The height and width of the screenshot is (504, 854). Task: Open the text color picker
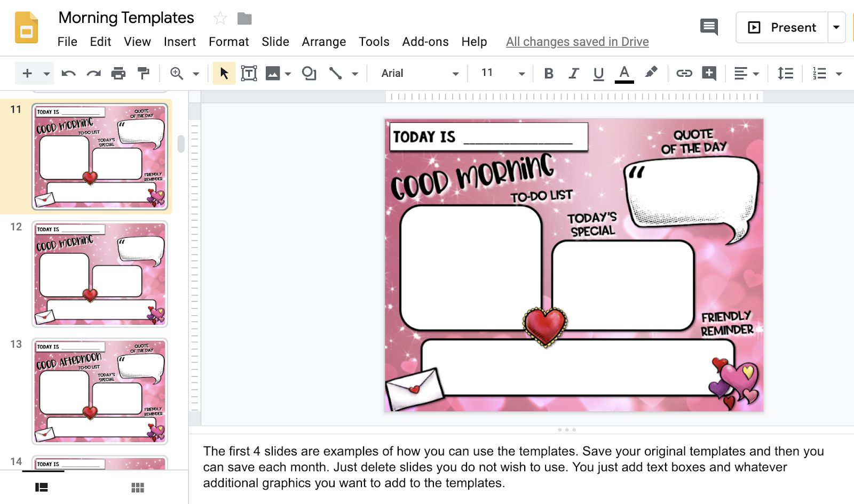click(623, 73)
